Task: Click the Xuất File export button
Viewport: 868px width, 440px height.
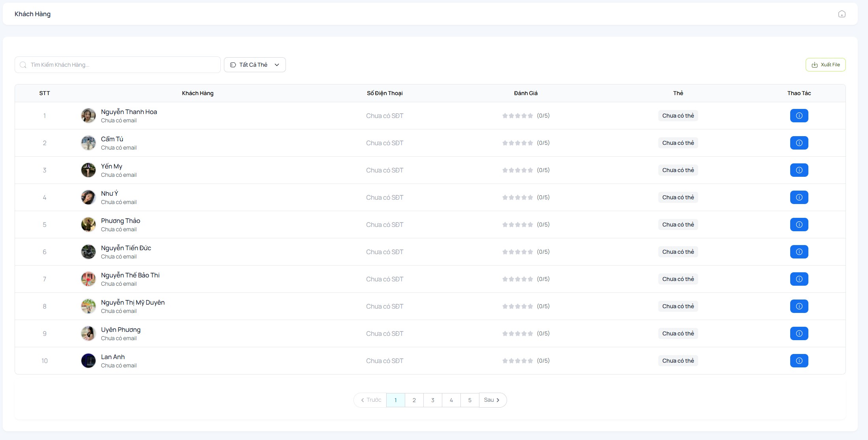Action: click(x=825, y=64)
